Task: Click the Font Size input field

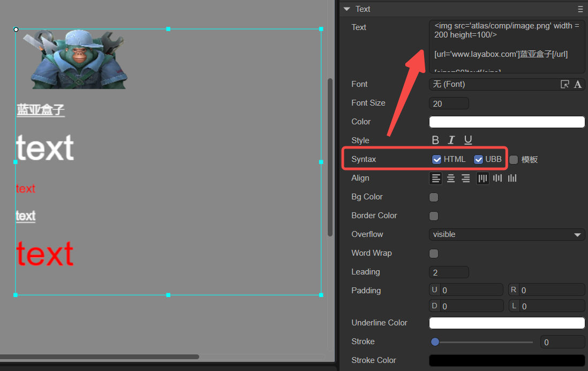Action: click(449, 103)
